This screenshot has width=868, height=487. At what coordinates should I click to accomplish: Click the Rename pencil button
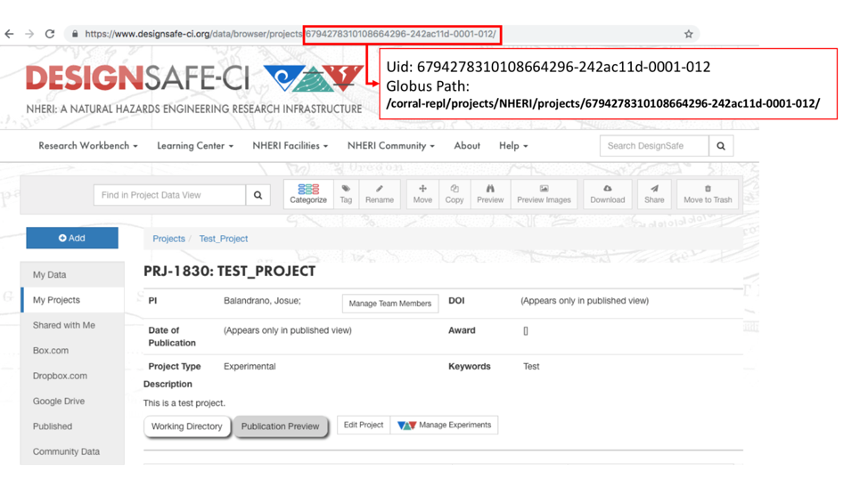click(380, 194)
